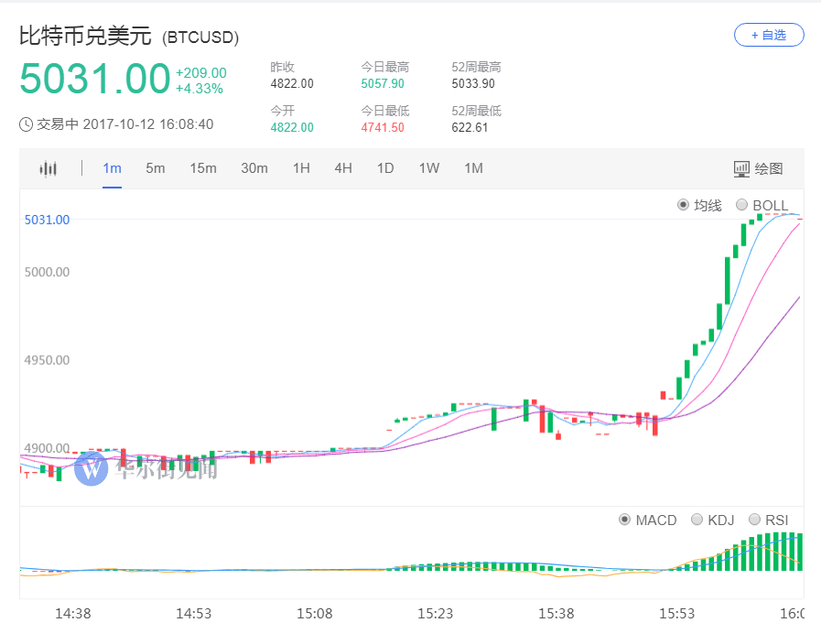Switch to the 4H chart tab
The width and height of the screenshot is (821, 644).
tap(343, 168)
